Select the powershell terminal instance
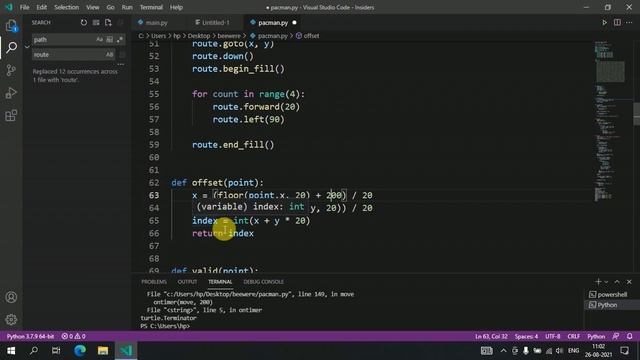The height and width of the screenshot is (360, 640). [x=612, y=294]
